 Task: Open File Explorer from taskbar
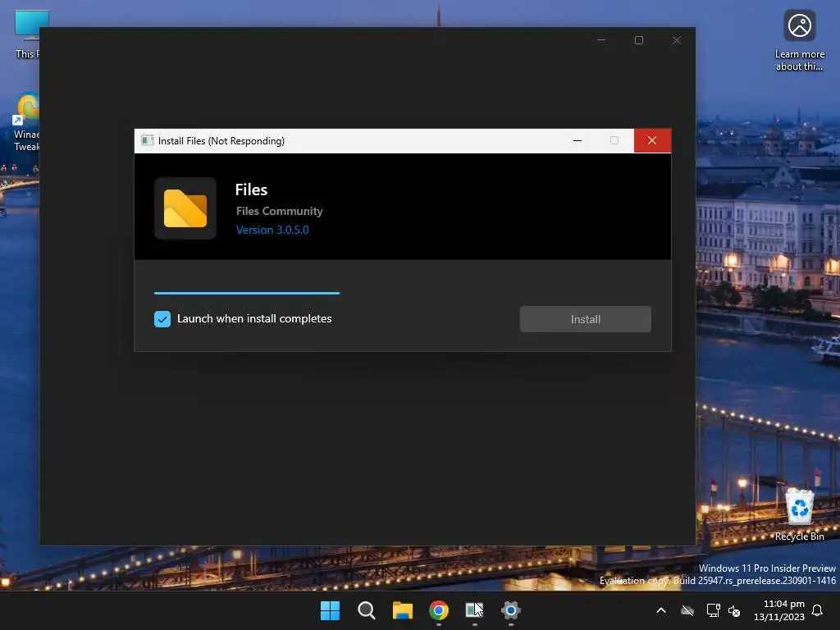pyautogui.click(x=402, y=610)
